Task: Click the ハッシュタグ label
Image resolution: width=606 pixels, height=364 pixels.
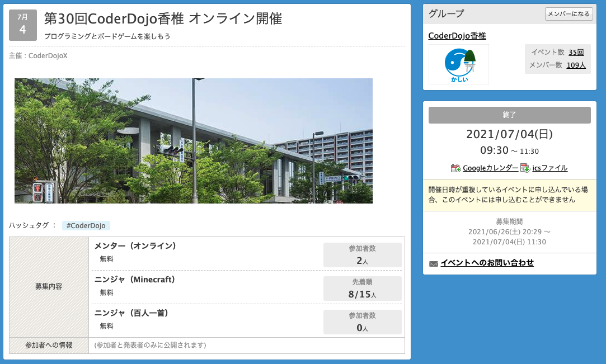Action: click(33, 225)
